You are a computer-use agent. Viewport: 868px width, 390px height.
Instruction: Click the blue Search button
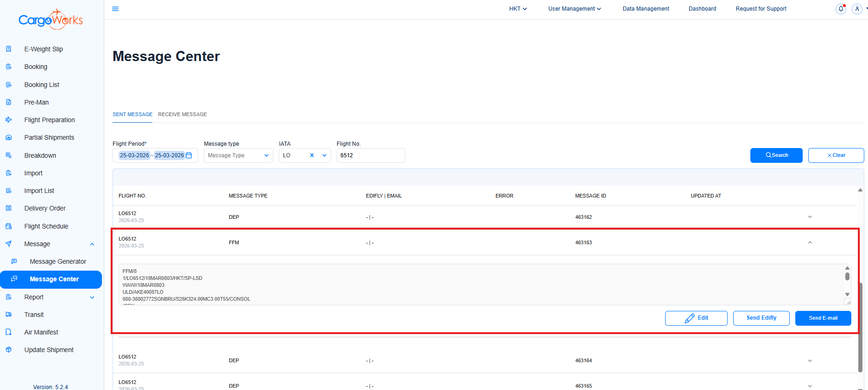pos(776,155)
